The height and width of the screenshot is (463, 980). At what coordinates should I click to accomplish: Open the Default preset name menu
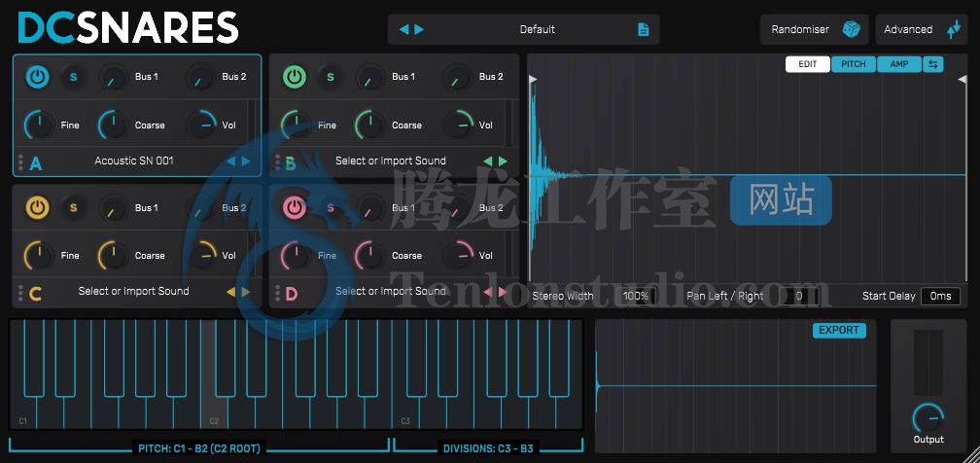pos(537,29)
